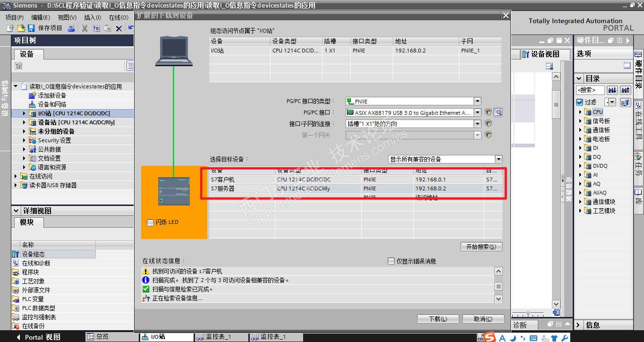This screenshot has width=644, height=342.
Task: Open the 插入(I) menu
Action: 93,17
